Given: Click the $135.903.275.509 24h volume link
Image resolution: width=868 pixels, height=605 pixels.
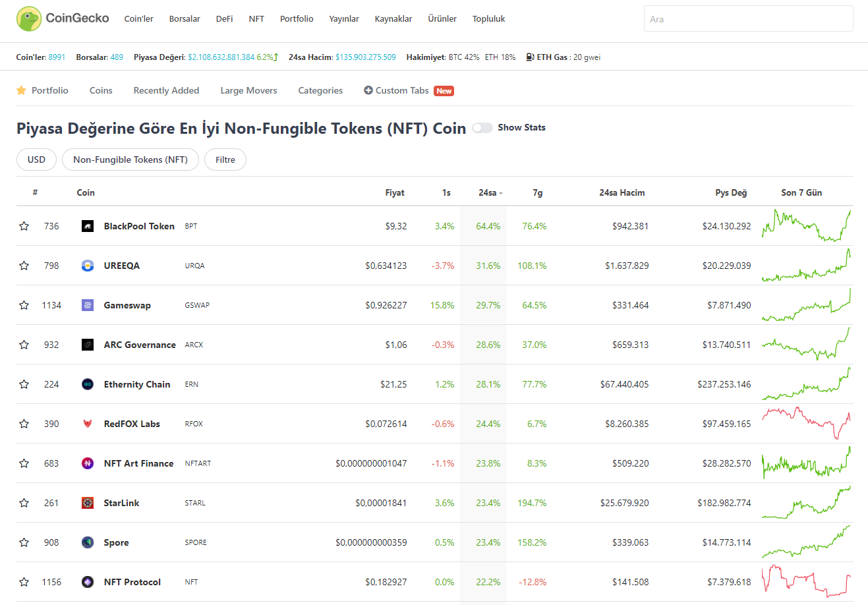Looking at the screenshot, I should point(366,57).
